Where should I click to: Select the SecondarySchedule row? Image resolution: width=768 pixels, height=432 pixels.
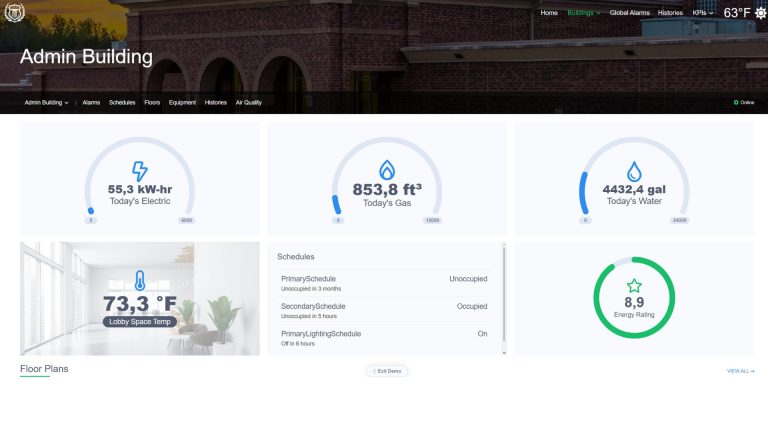click(384, 311)
